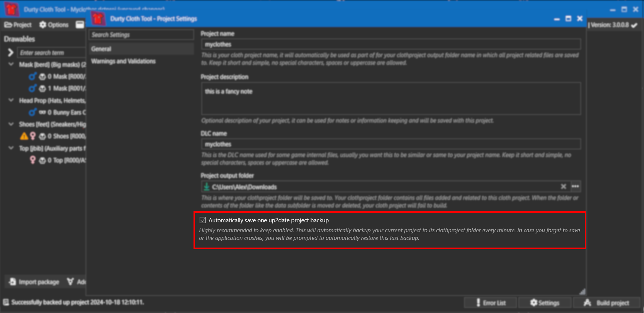644x313 pixels.
Task: Click the warning icon on Shoes drawable
Action: (x=24, y=136)
